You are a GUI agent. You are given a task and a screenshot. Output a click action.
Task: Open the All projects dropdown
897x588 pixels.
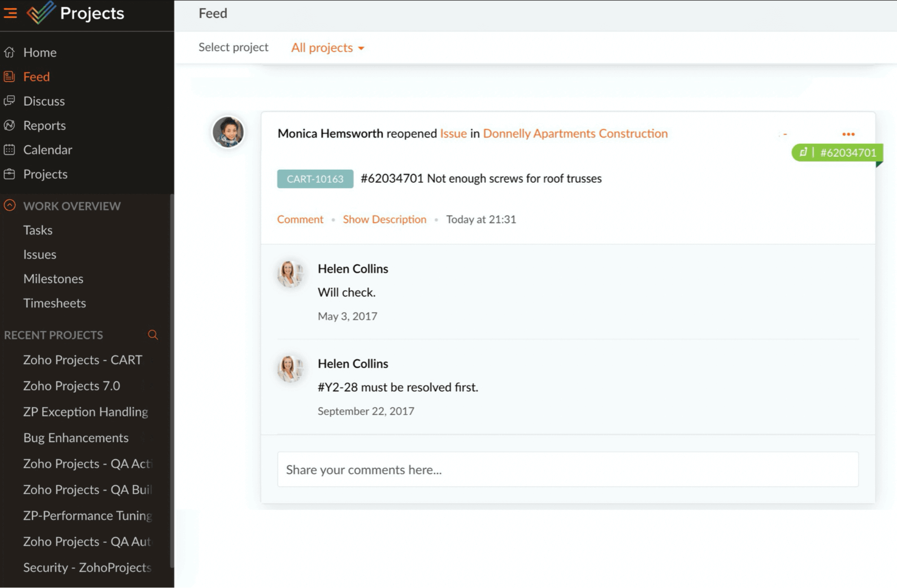[x=327, y=47]
